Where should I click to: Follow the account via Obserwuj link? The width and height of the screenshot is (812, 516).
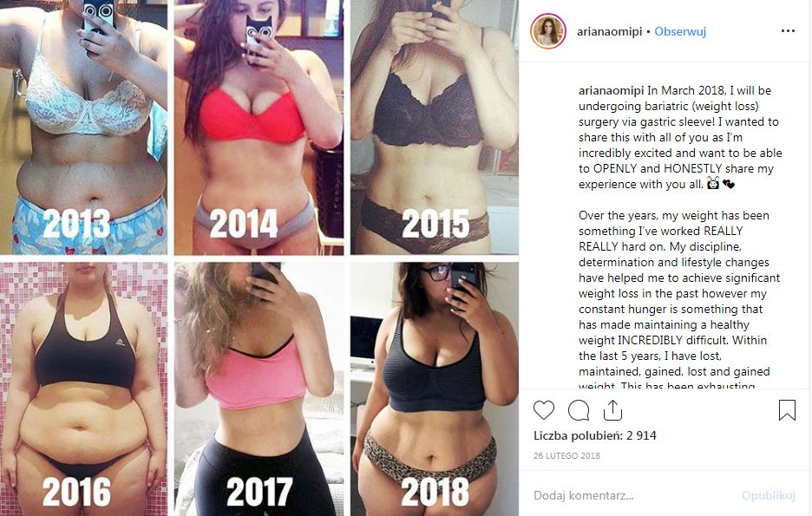(x=680, y=31)
